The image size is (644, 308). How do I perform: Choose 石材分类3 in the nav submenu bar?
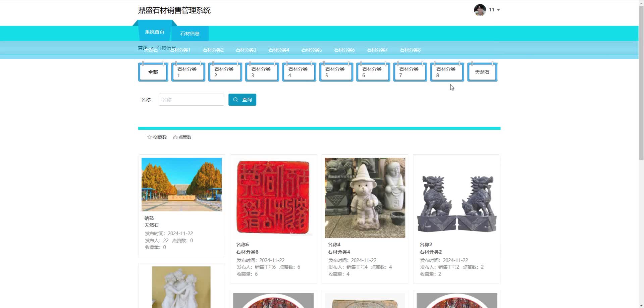246,50
